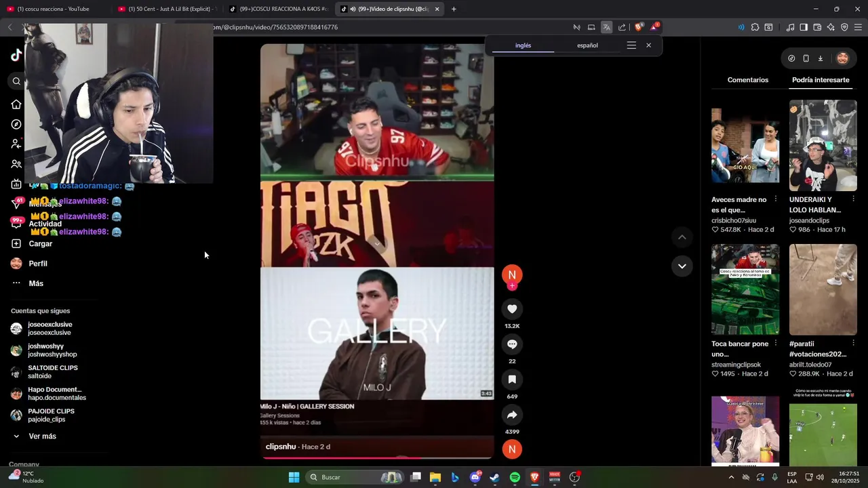Open the video comments bubble icon

(512, 344)
